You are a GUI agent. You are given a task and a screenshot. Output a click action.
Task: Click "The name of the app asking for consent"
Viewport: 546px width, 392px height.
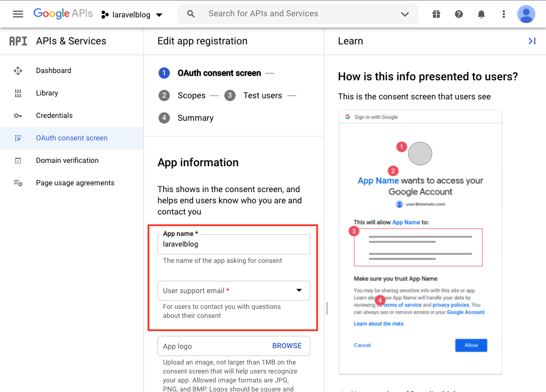(222, 261)
